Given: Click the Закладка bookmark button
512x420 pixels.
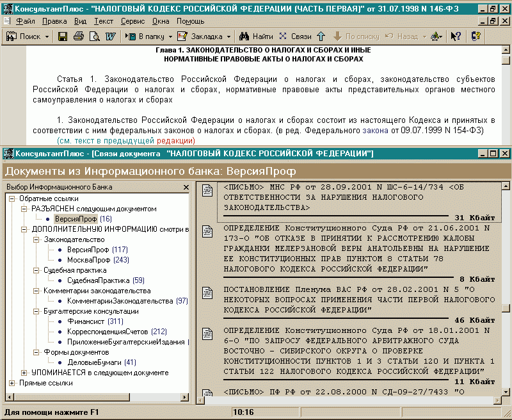Looking at the screenshot, I should 200,36.
